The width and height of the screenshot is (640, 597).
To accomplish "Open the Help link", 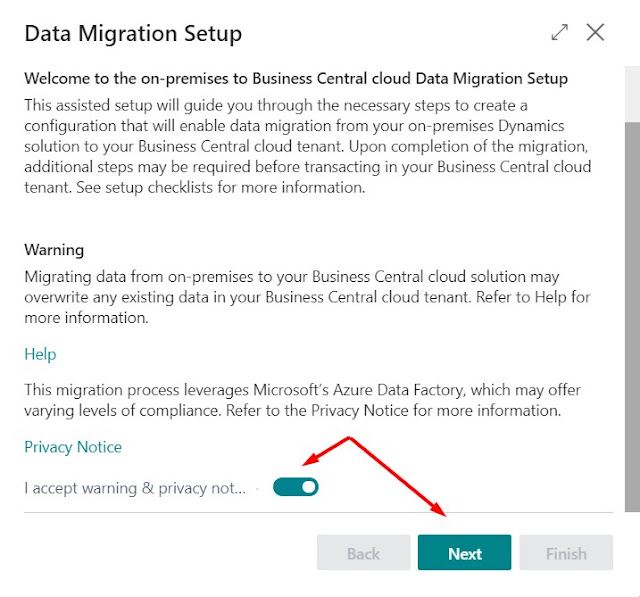I will tap(40, 354).
